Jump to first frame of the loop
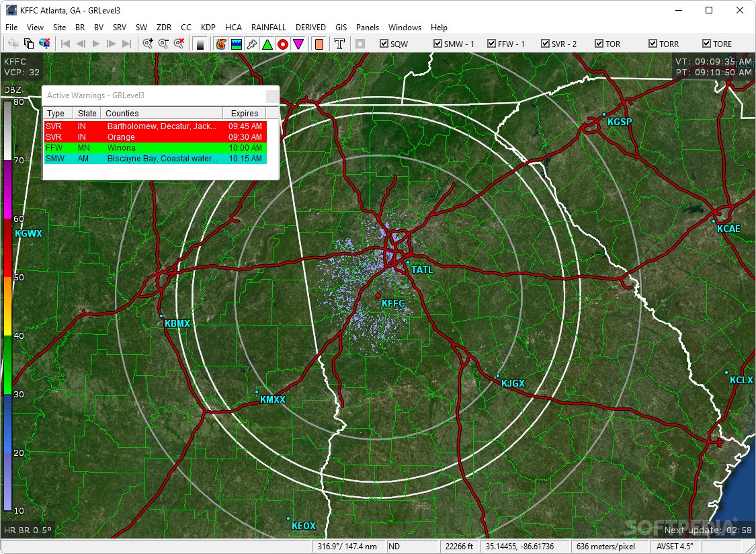756x554 pixels. 66,44
